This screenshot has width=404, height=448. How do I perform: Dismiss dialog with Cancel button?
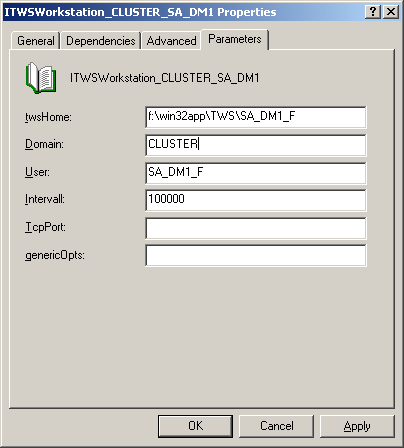tap(277, 426)
